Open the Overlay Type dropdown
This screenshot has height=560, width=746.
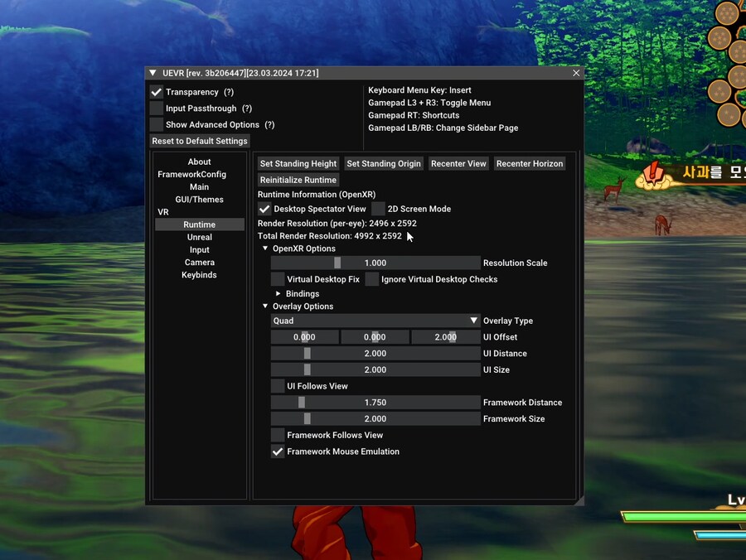click(x=375, y=321)
